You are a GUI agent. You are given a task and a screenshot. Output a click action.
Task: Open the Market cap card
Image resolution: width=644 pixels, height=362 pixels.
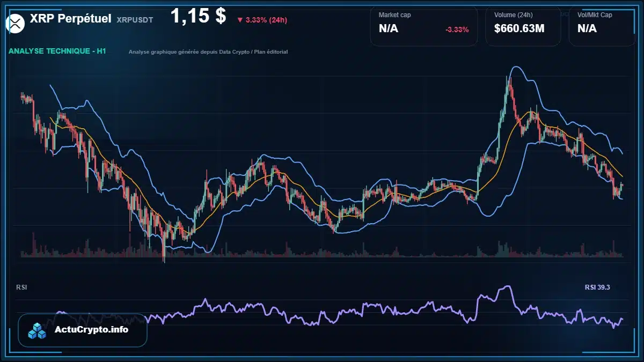click(x=424, y=26)
